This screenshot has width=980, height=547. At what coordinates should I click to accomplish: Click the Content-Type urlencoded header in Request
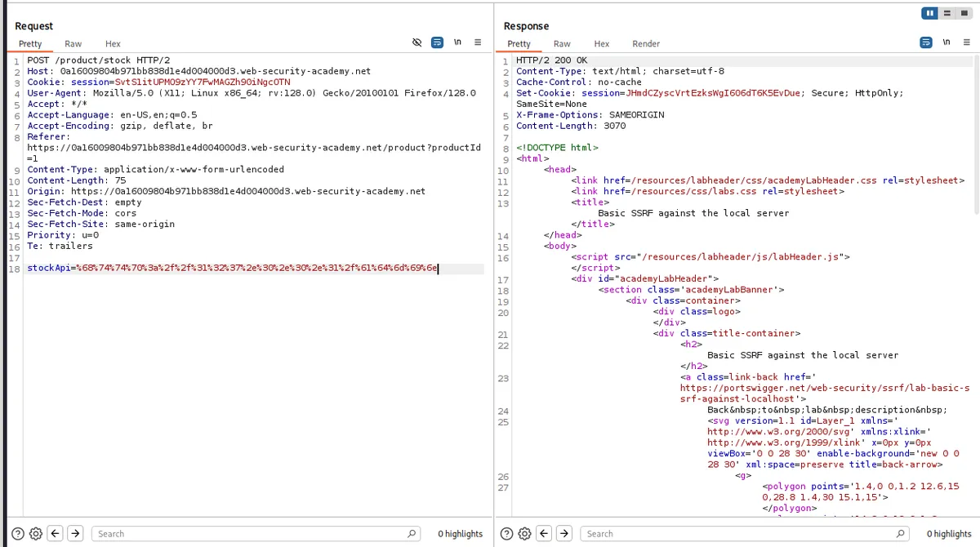pos(155,169)
